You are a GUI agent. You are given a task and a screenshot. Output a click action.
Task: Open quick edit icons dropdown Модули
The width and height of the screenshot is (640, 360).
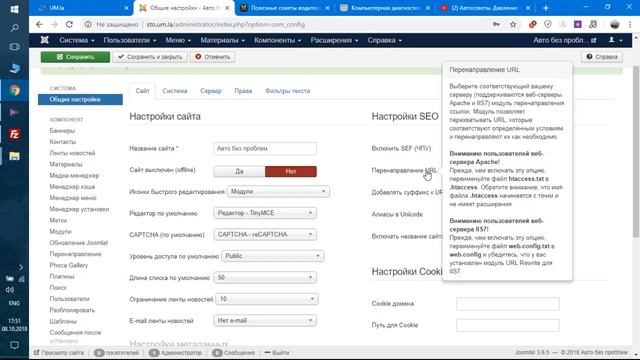(278, 191)
